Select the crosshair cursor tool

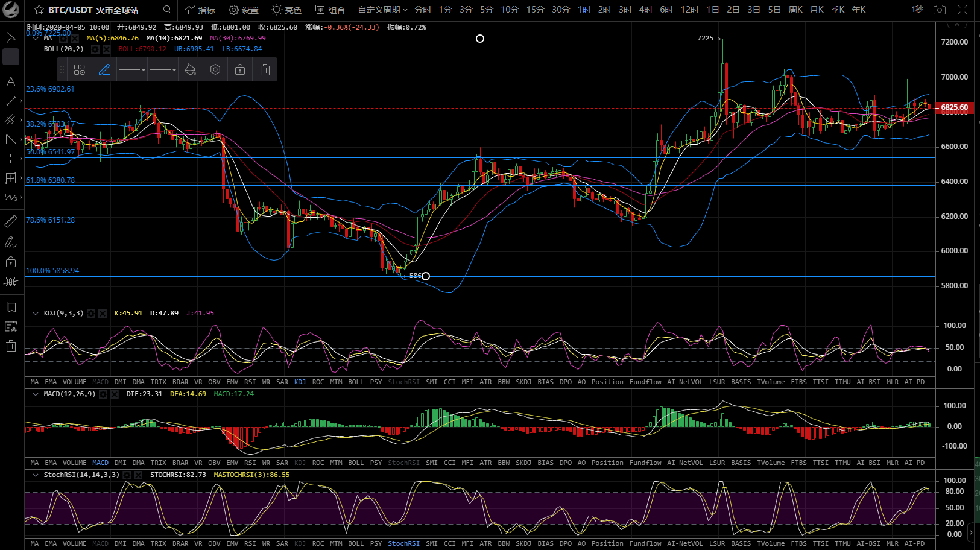[x=11, y=57]
